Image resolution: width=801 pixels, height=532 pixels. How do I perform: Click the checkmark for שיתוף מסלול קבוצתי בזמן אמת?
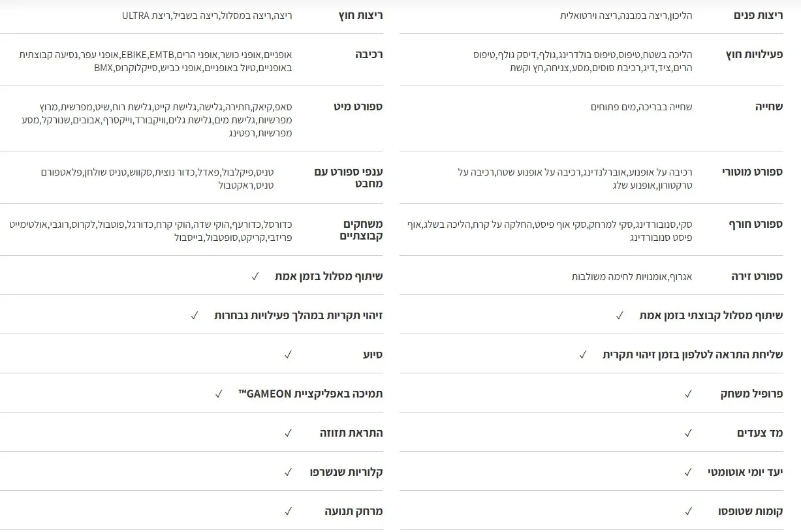coord(620,315)
